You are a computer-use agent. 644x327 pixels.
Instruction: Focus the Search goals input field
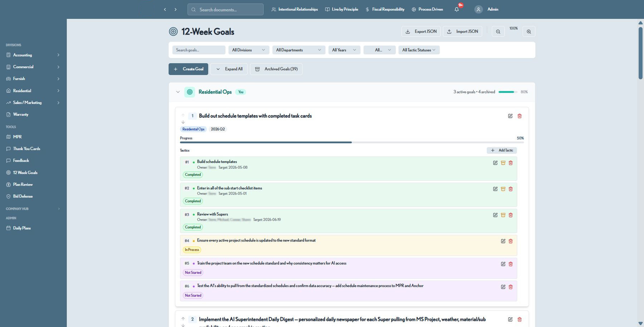pyautogui.click(x=199, y=50)
